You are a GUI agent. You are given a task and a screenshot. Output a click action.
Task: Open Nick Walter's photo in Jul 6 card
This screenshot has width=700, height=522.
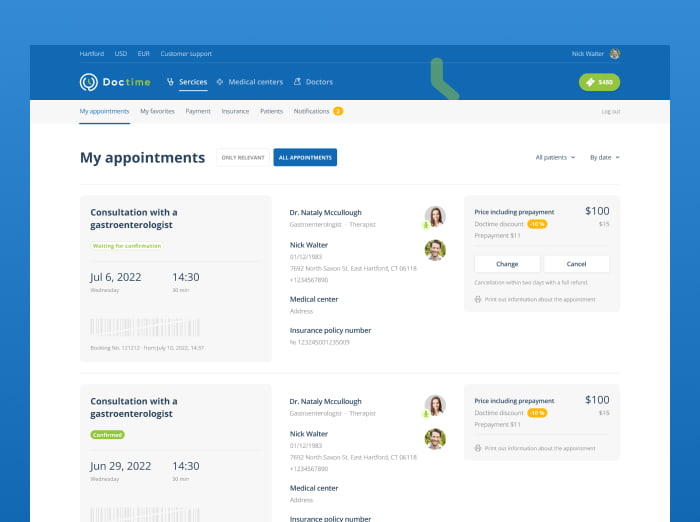435,250
